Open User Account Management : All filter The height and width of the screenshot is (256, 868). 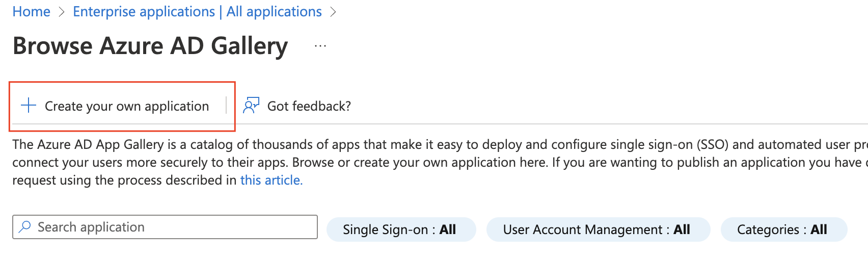pyautogui.click(x=598, y=229)
